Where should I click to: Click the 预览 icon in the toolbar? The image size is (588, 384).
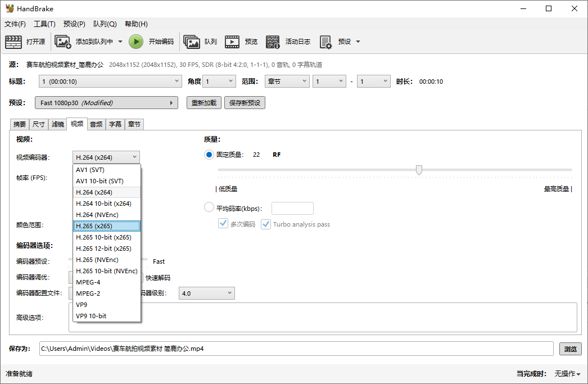[x=232, y=41]
